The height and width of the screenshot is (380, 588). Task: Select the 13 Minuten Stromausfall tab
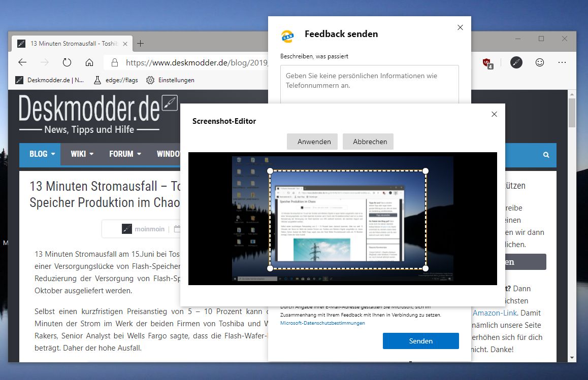(72, 44)
